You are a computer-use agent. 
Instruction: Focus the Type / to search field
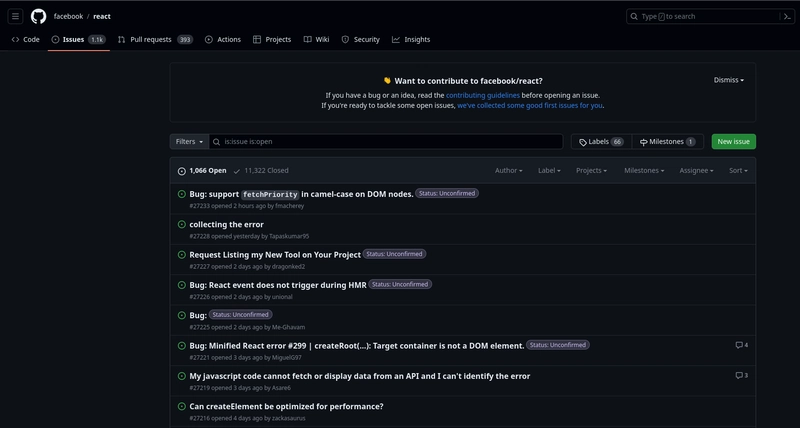tap(703, 16)
